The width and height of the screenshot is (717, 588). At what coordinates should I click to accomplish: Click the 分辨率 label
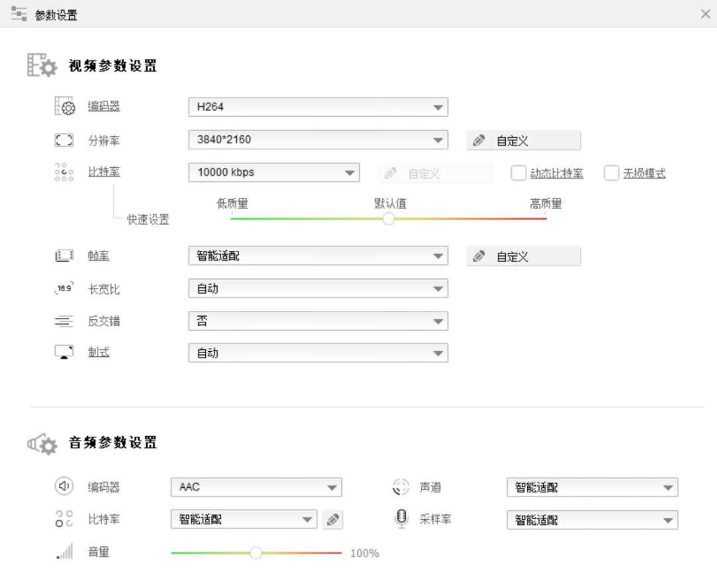[x=104, y=141]
